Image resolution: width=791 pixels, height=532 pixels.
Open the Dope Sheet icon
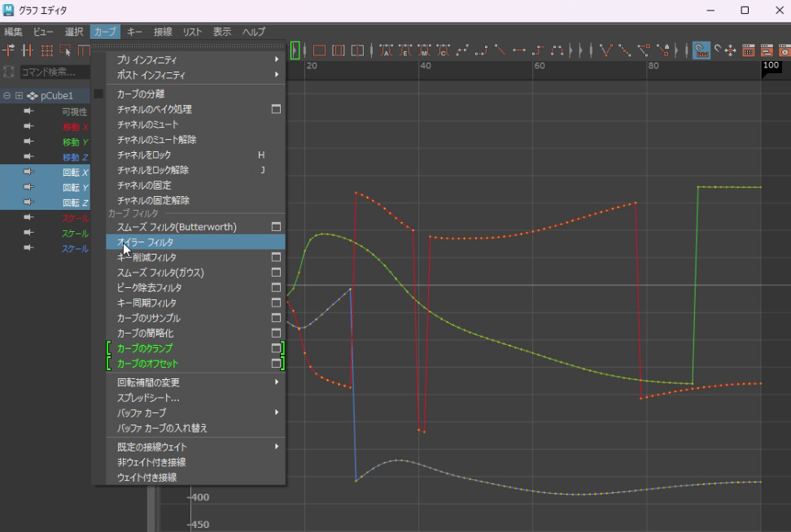(749, 50)
